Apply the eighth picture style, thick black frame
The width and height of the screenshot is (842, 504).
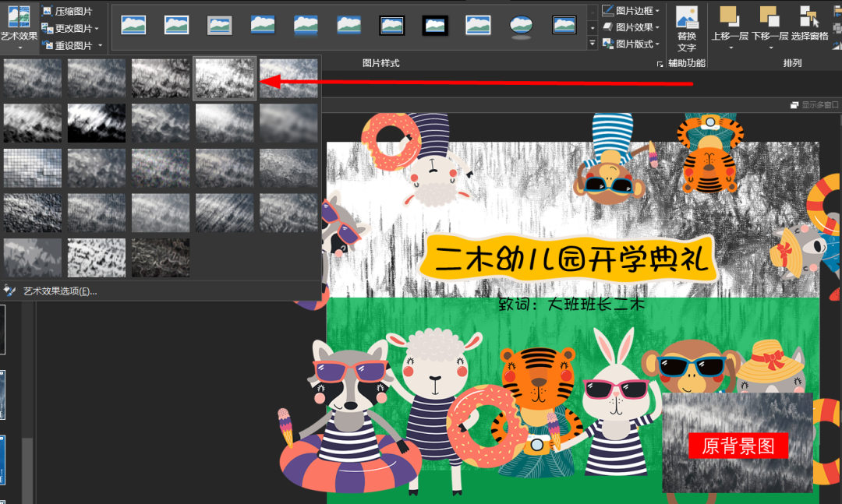(435, 25)
